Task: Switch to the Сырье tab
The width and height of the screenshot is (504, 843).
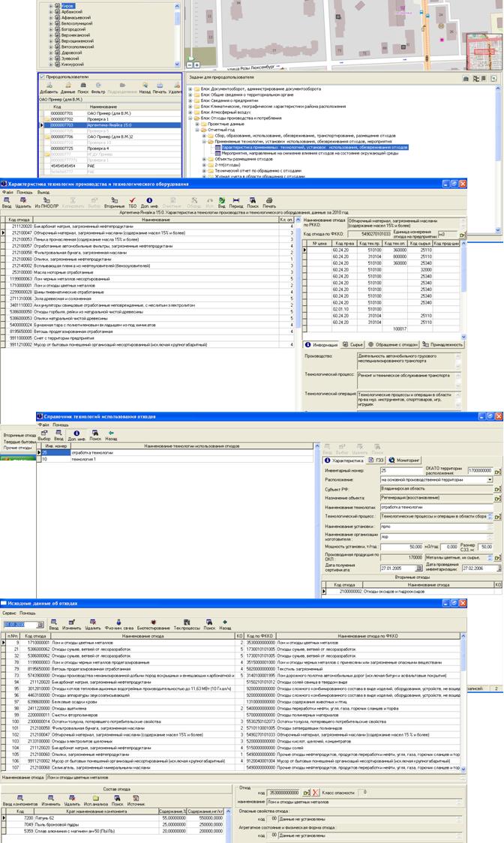Action: click(352, 344)
